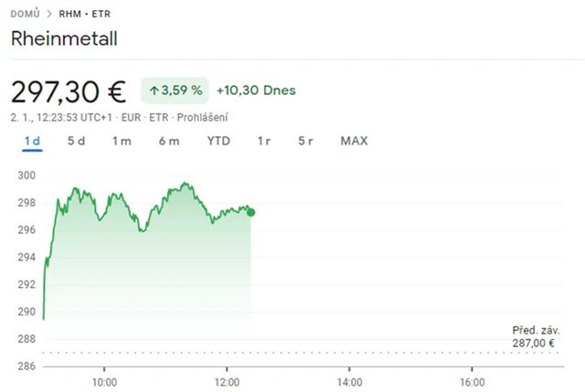Click the DOMŮ breadcrumb link

[25, 14]
